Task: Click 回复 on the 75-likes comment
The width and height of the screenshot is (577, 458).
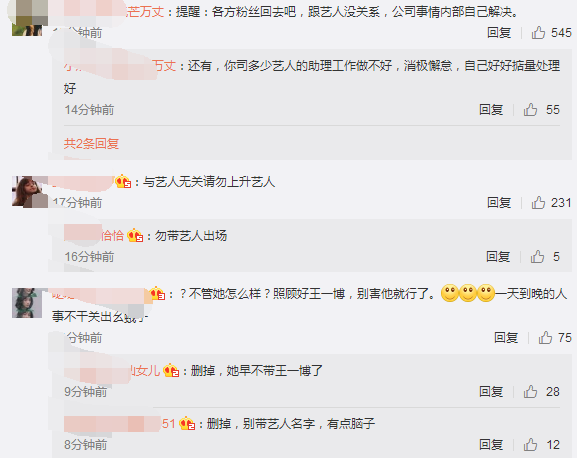Action: click(506, 338)
